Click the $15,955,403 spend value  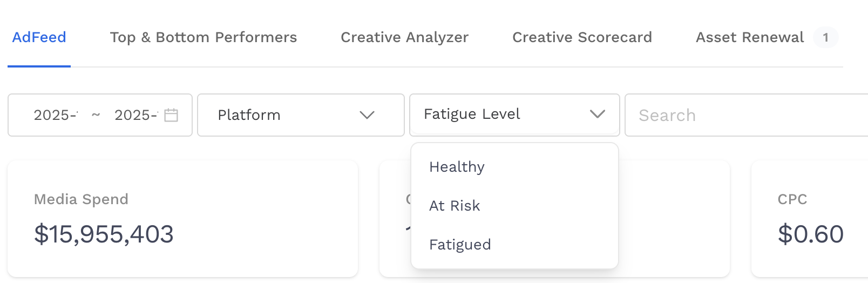tap(104, 234)
